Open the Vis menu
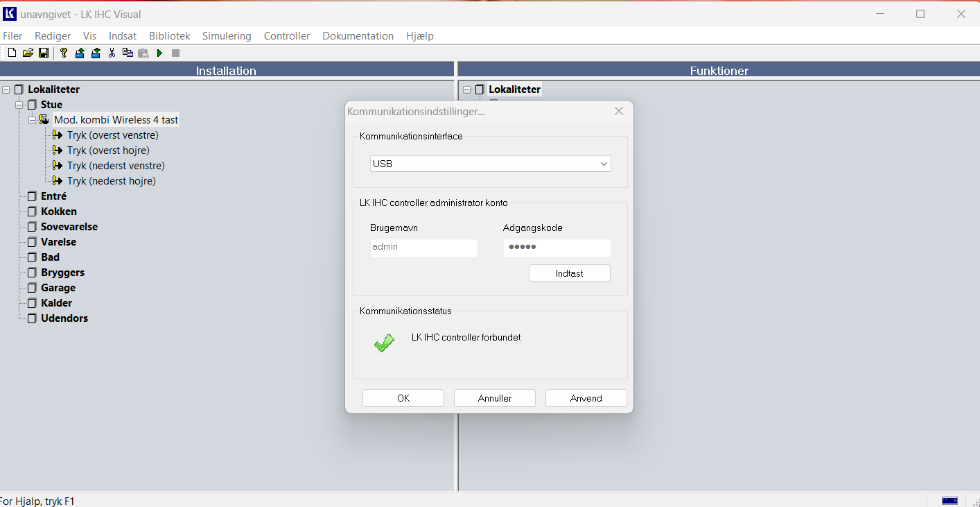This screenshot has height=507, width=980. pos(89,36)
